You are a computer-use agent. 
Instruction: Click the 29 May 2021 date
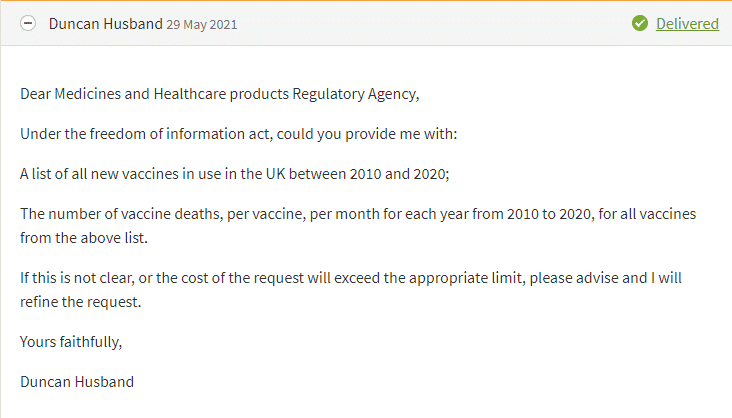[x=202, y=25]
